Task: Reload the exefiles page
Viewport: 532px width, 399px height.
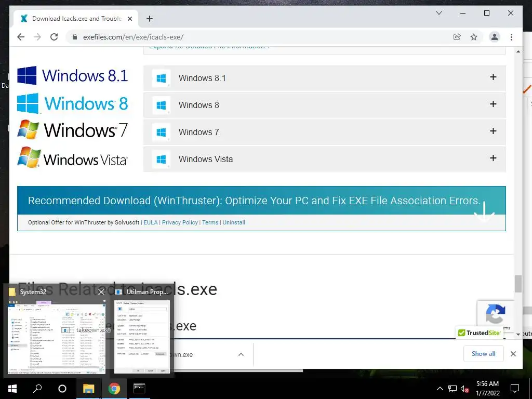Action: pyautogui.click(x=54, y=37)
